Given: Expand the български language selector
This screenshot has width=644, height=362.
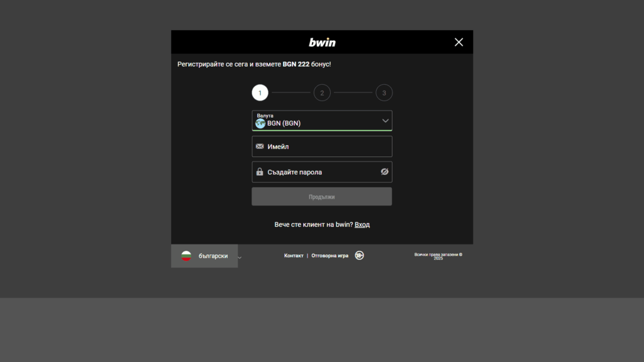Looking at the screenshot, I should pyautogui.click(x=212, y=256).
